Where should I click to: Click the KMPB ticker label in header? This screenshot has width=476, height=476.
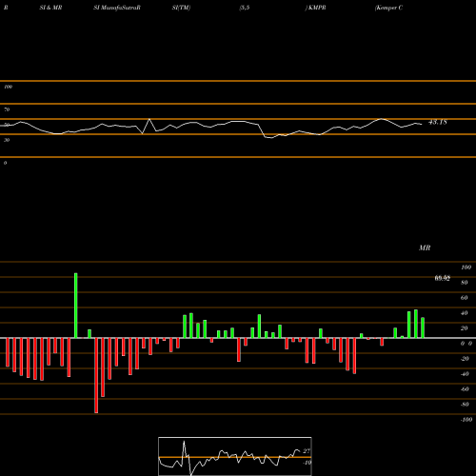pyautogui.click(x=316, y=8)
